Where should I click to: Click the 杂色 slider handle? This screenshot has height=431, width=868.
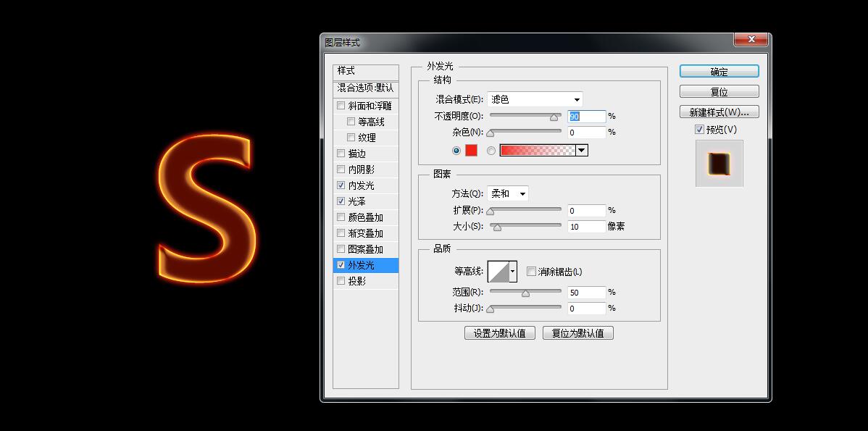[x=490, y=133]
